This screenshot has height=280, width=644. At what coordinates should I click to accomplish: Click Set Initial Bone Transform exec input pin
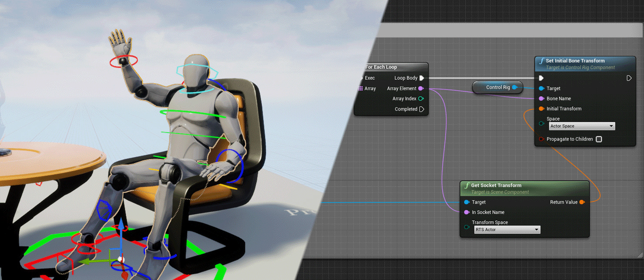[541, 78]
